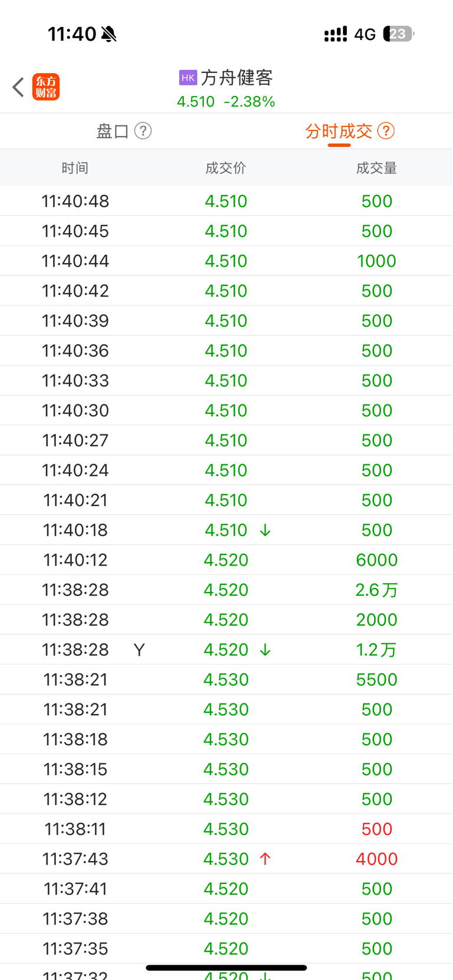Screen dimensions: 453x980
Task: Open help icon next to 分时成交
Action: coord(386,131)
